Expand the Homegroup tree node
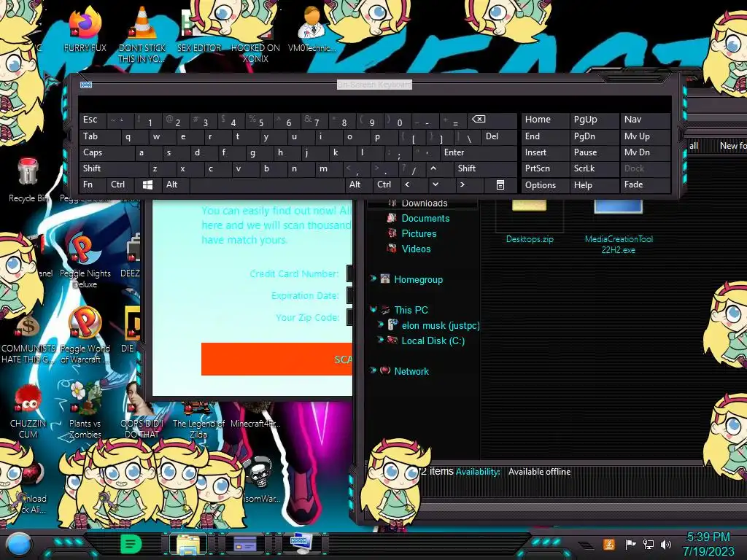 pyautogui.click(x=373, y=278)
